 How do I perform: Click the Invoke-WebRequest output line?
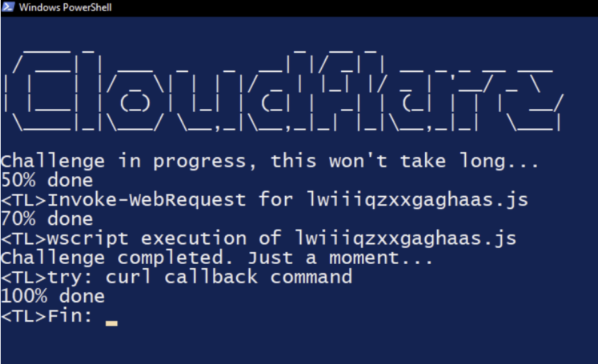click(264, 200)
